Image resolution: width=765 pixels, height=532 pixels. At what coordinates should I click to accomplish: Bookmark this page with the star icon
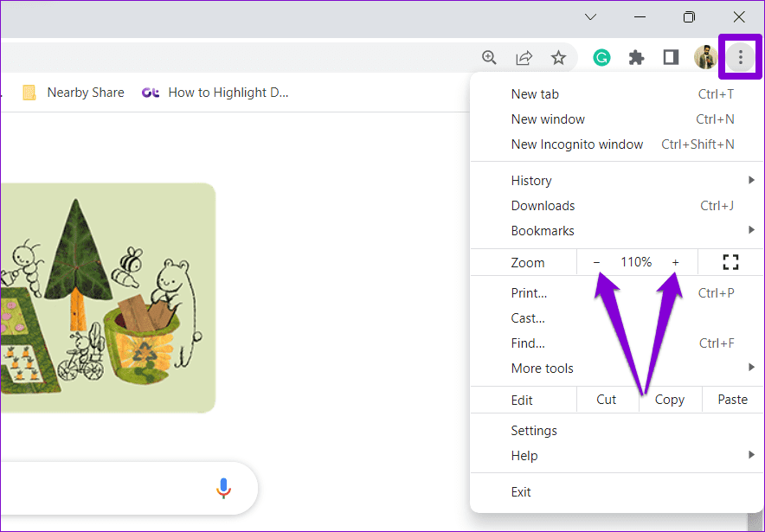click(x=558, y=58)
